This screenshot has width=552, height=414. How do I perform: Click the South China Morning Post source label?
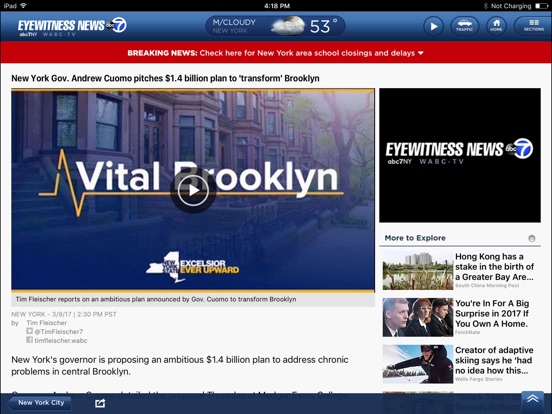click(487, 286)
